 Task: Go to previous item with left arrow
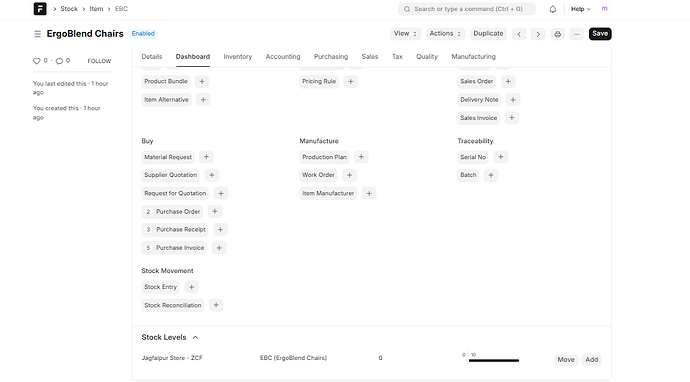pyautogui.click(x=519, y=34)
